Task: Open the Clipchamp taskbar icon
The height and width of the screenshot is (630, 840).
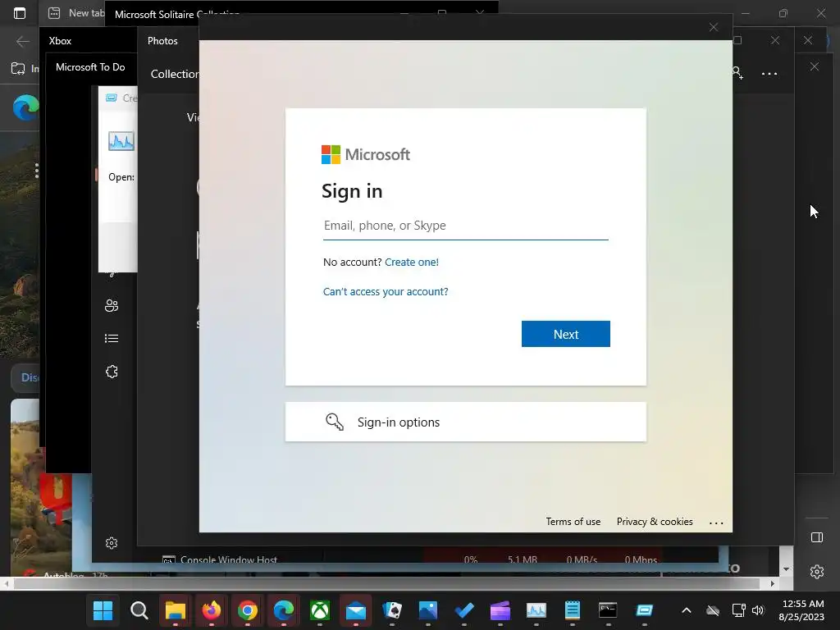Action: (500, 610)
